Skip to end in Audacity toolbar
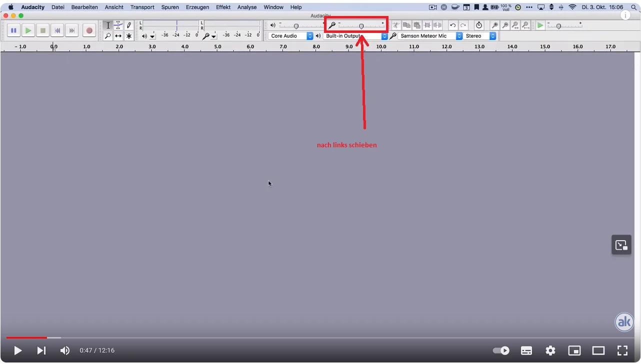Image resolution: width=641 pixels, height=364 pixels. click(72, 30)
